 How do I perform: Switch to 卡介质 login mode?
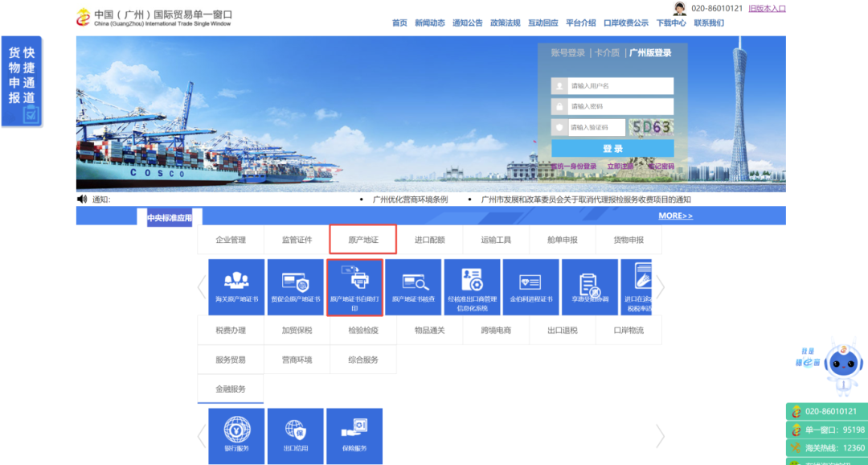[608, 53]
